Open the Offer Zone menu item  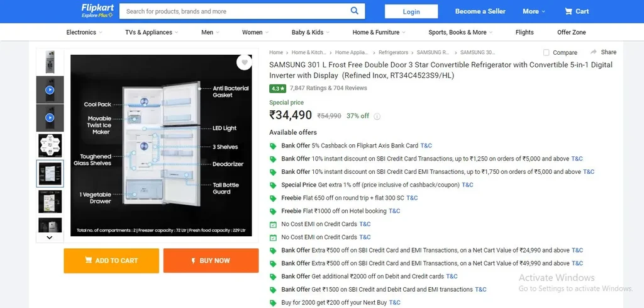point(571,32)
